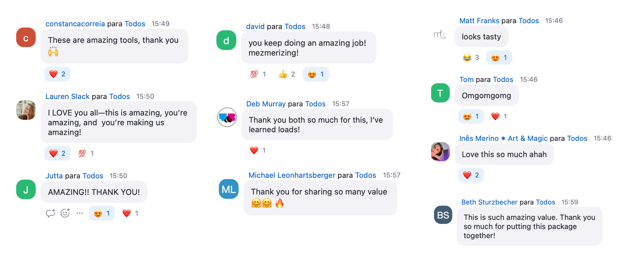Toggle the heart reaction on constancacorreia's message

(57, 74)
